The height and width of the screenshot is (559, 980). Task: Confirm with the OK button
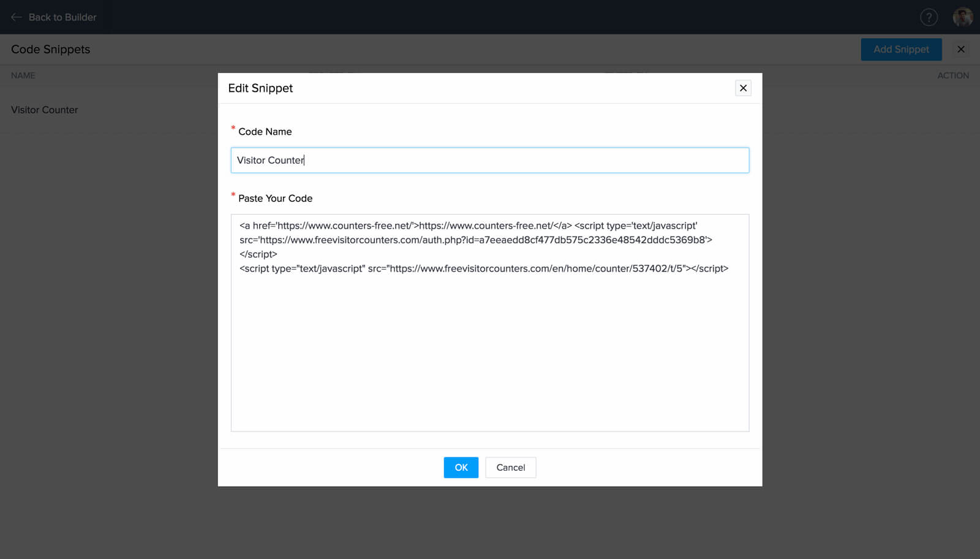tap(461, 468)
